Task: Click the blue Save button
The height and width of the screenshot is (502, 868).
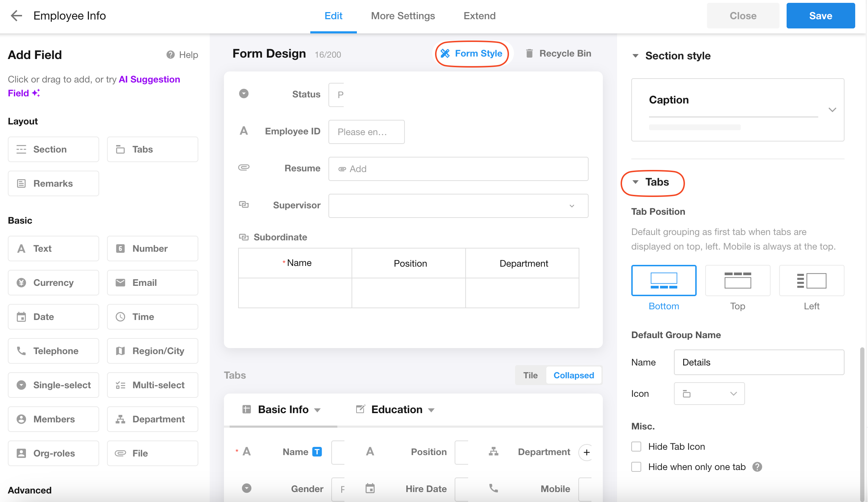Action: tap(820, 16)
